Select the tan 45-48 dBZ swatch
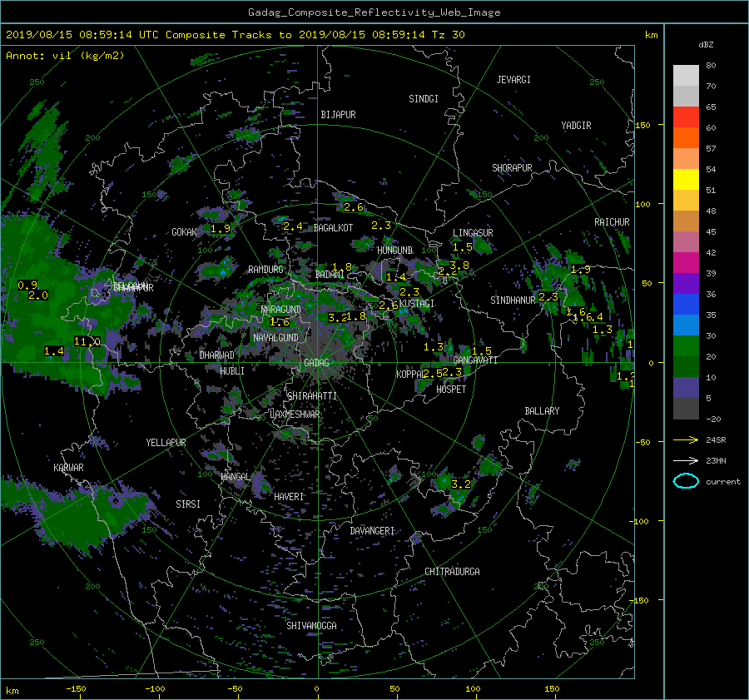This screenshot has width=749, height=700. point(686,221)
